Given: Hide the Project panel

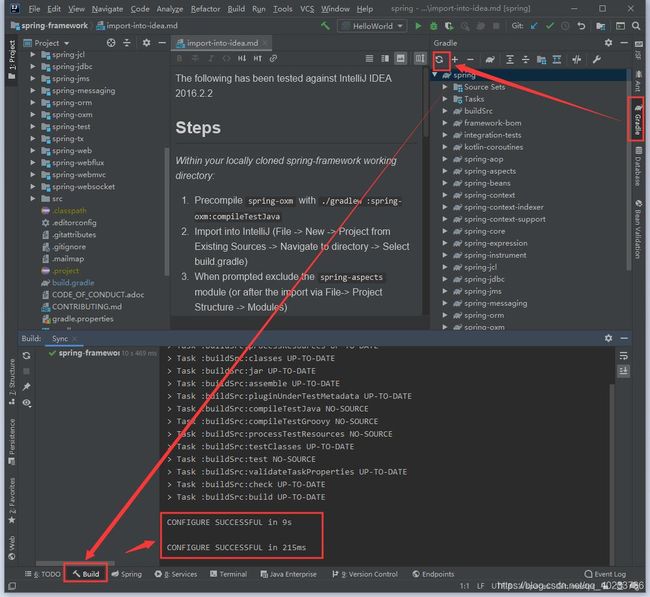Looking at the screenshot, I should (162, 43).
